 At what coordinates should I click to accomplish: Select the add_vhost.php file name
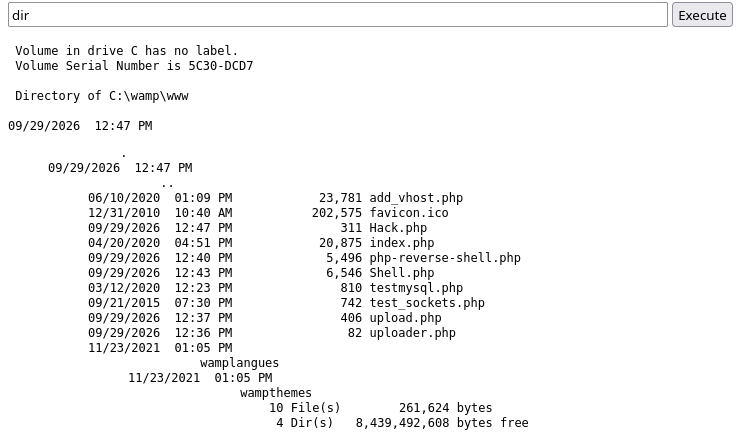point(416,198)
